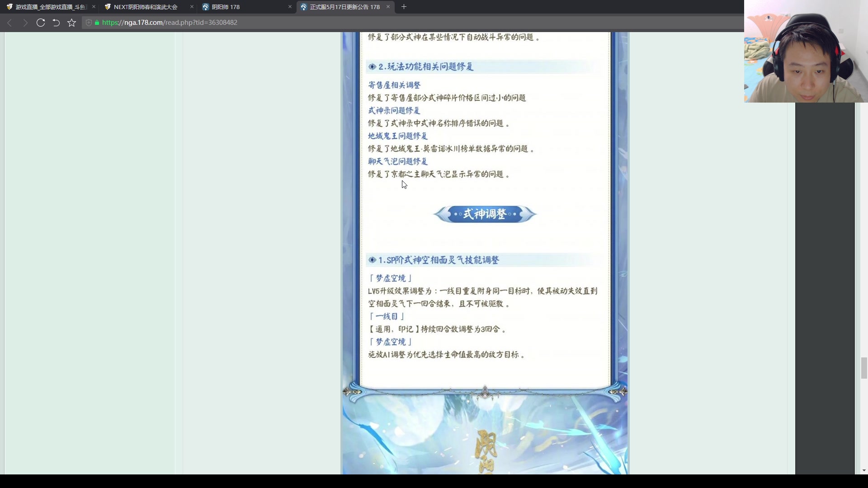
Task: Click the webcam overlay in the corner
Action: pos(806,51)
